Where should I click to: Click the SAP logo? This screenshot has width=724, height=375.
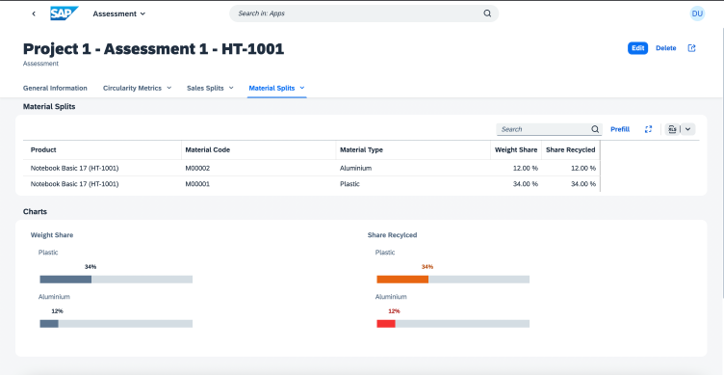(x=64, y=13)
